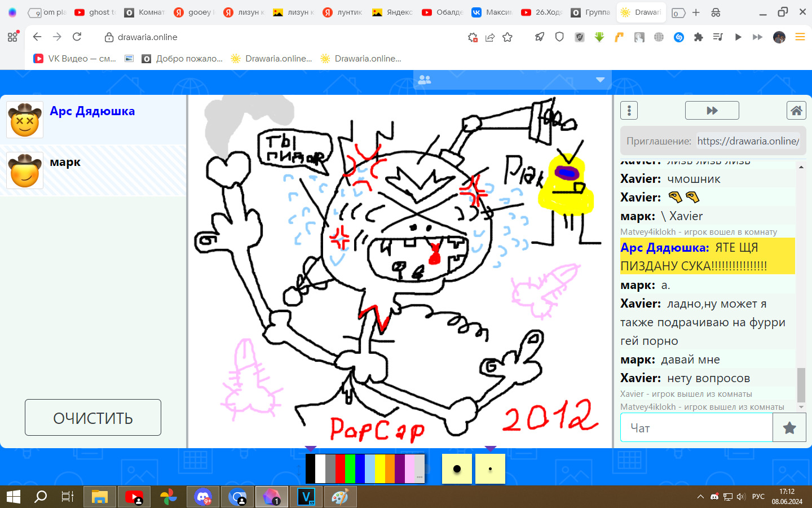Pick the yellow color swatch
The height and width of the screenshot is (508, 812).
point(380,468)
